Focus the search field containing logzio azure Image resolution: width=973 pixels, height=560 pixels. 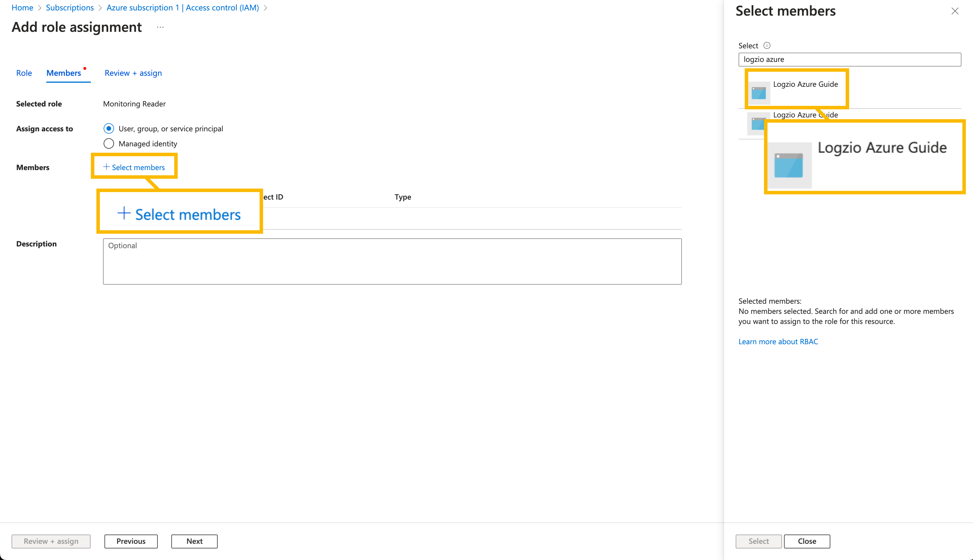pyautogui.click(x=849, y=60)
